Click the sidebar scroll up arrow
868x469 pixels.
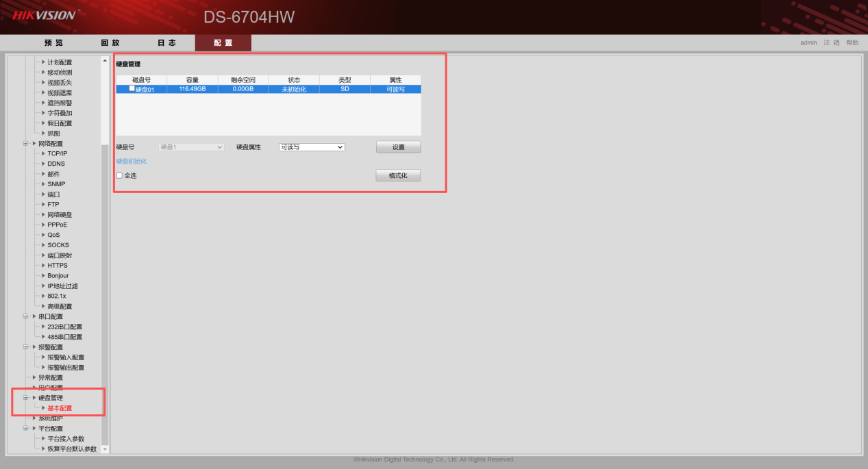point(105,61)
